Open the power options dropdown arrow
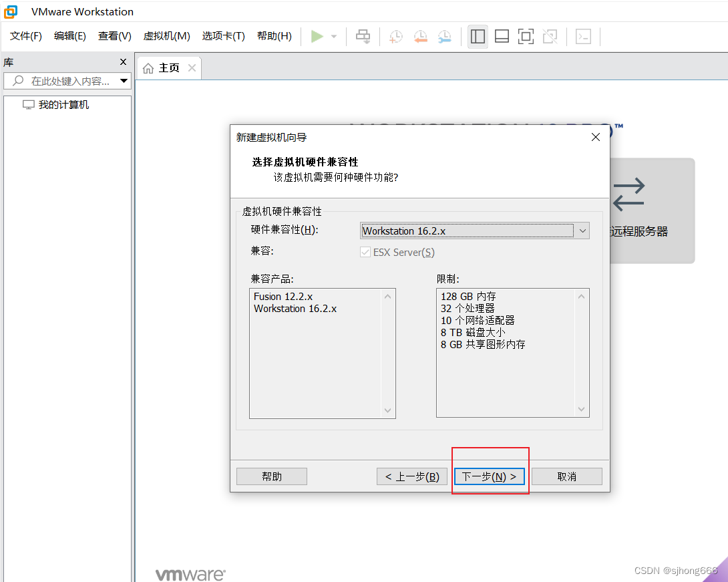The width and height of the screenshot is (728, 582). click(x=334, y=36)
